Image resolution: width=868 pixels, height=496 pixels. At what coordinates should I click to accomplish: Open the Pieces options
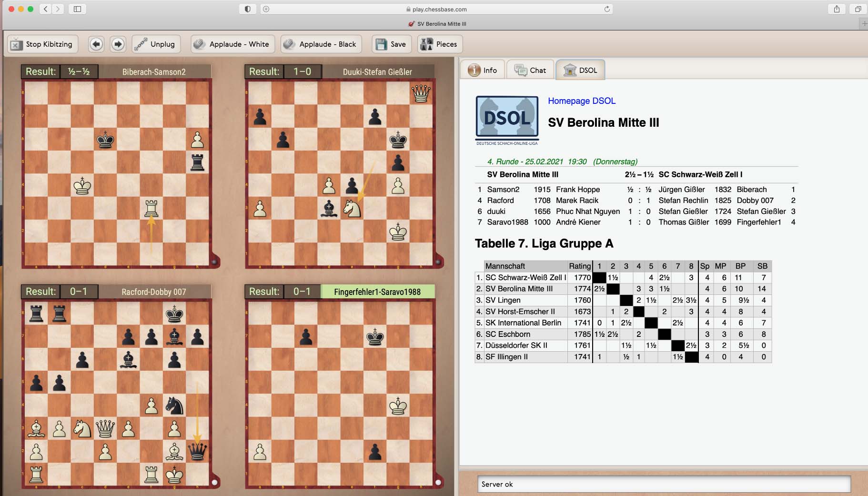tap(440, 44)
